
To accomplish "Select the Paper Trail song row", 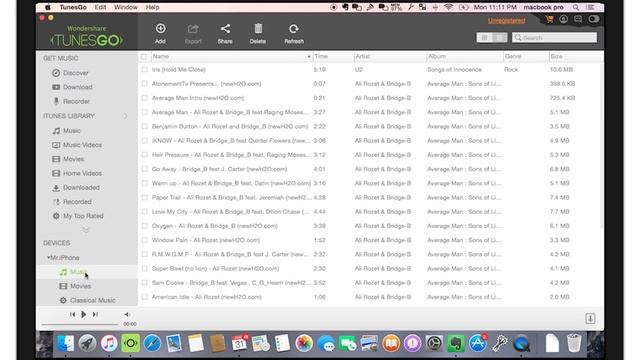I will coord(370,198).
